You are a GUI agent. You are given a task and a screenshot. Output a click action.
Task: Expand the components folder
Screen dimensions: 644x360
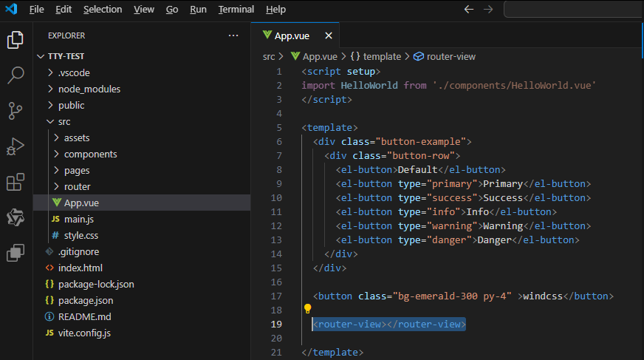point(56,154)
